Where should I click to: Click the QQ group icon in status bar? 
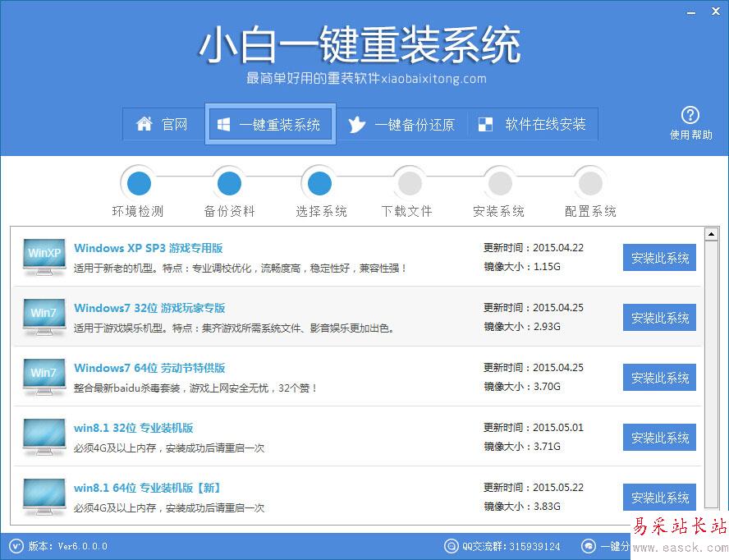tap(451, 546)
